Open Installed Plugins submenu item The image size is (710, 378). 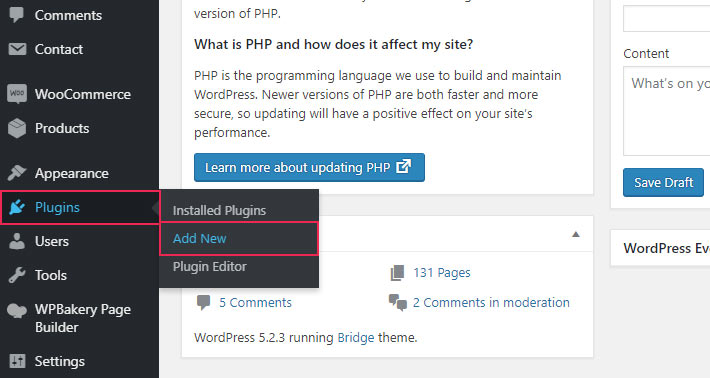(219, 211)
